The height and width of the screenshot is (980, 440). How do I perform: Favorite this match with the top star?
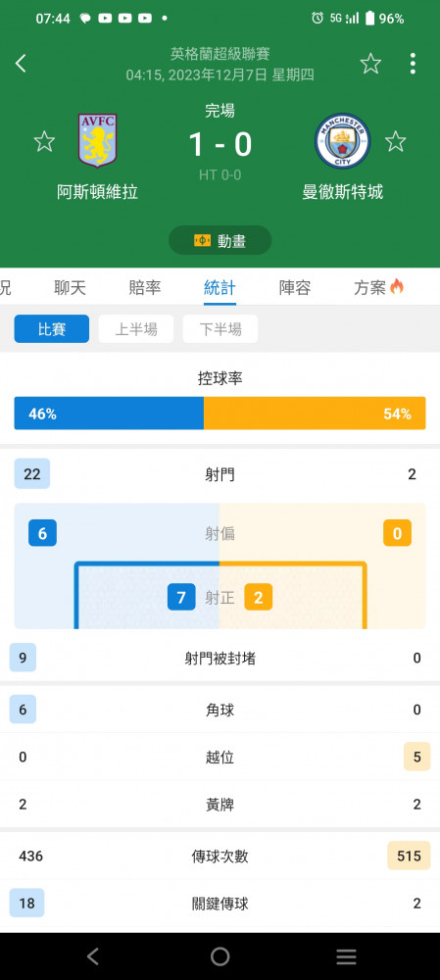370,63
